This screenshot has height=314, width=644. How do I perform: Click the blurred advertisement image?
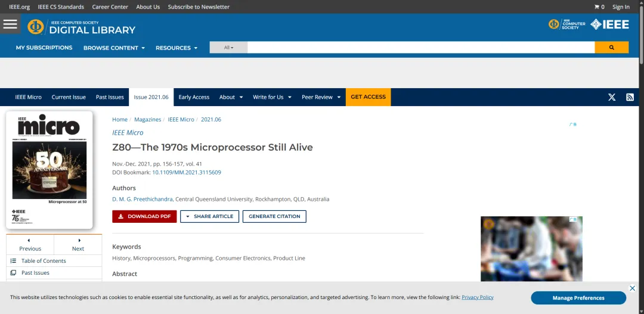pos(531,248)
